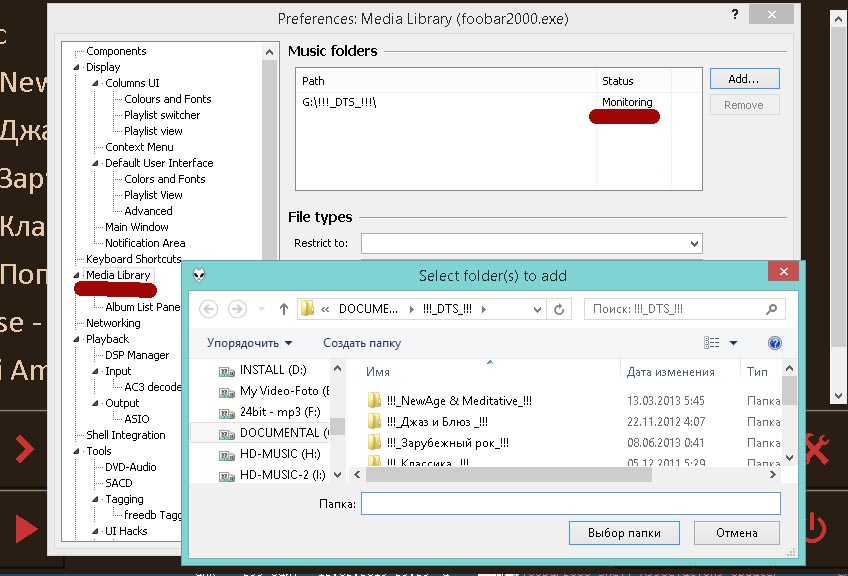Collapse the Output tree node
The height and width of the screenshot is (576, 848).
[x=95, y=403]
